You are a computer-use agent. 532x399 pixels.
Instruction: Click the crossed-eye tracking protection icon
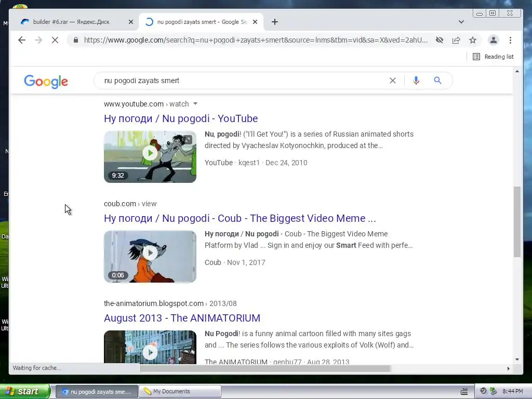point(440,40)
